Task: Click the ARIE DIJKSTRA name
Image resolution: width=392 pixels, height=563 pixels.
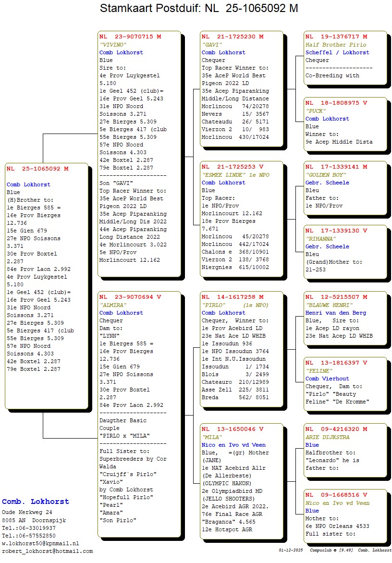Action: click(x=328, y=437)
